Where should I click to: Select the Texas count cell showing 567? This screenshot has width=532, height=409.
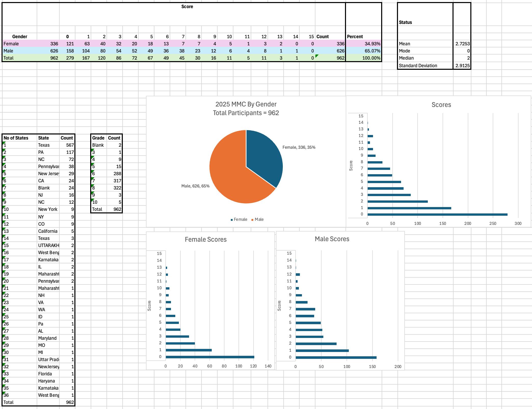67,145
